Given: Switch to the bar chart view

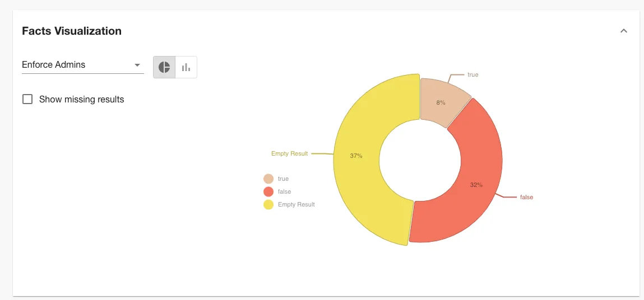Looking at the screenshot, I should [x=186, y=67].
